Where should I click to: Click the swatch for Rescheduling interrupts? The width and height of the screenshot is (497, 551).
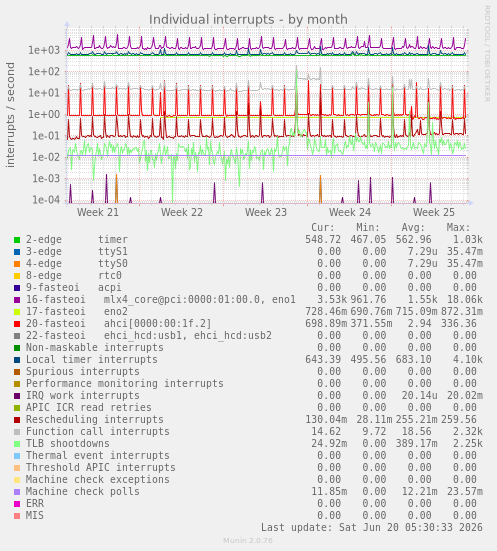[17, 420]
